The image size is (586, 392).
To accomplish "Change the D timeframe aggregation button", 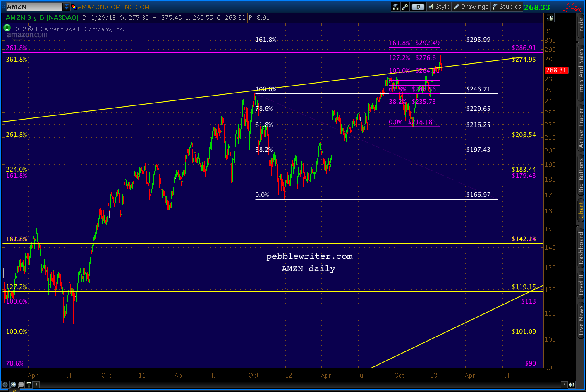I will (x=419, y=7).
